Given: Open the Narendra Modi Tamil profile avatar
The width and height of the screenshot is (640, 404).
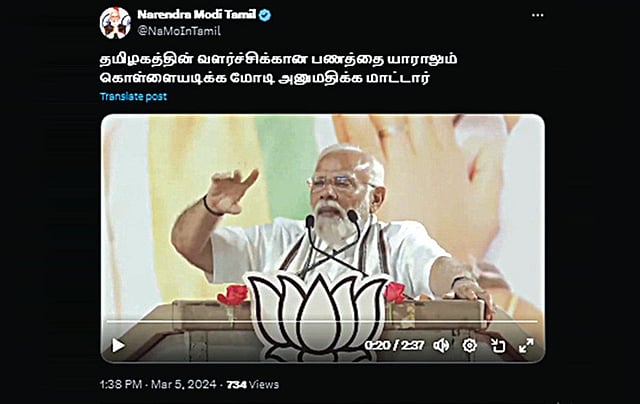Looking at the screenshot, I should pyautogui.click(x=115, y=23).
